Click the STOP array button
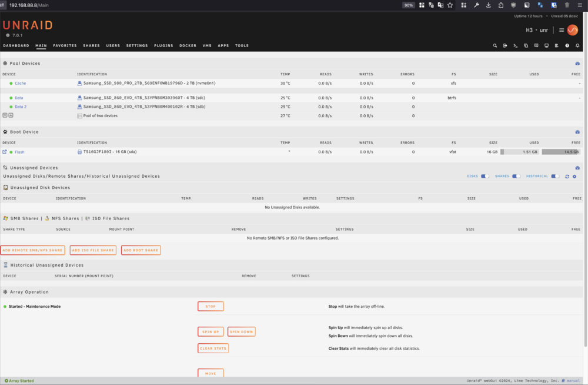The height and width of the screenshot is (385, 588). [x=211, y=307]
